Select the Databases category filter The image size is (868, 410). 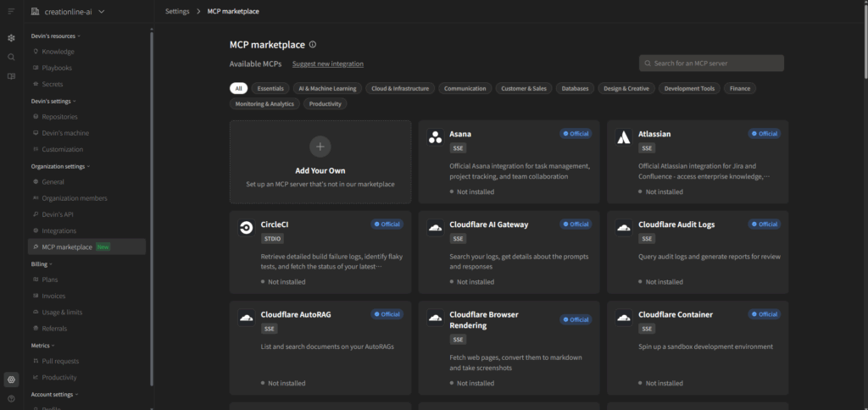click(575, 88)
